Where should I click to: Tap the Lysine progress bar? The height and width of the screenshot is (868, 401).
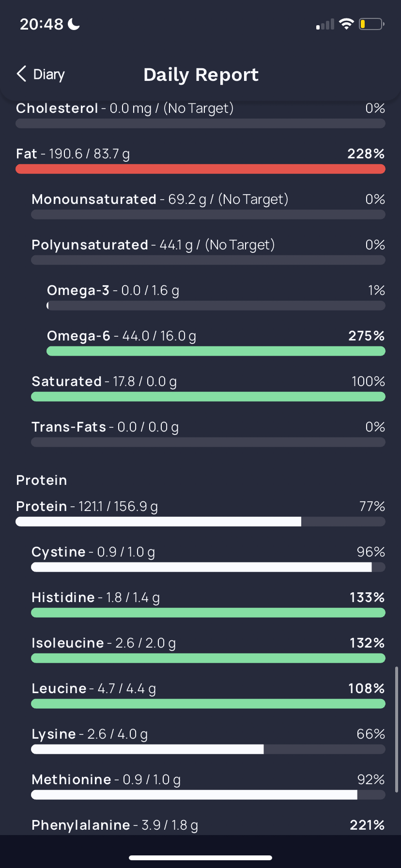[x=208, y=749]
